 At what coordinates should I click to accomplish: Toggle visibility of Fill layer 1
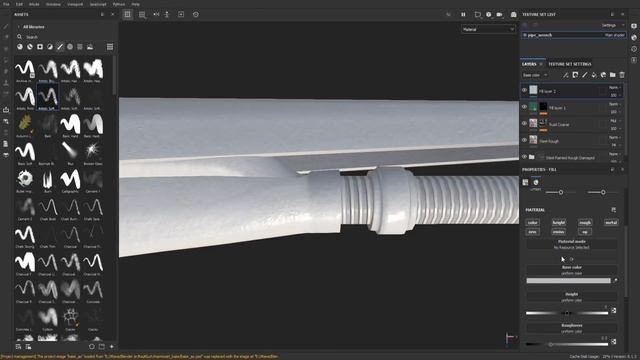pyautogui.click(x=524, y=107)
